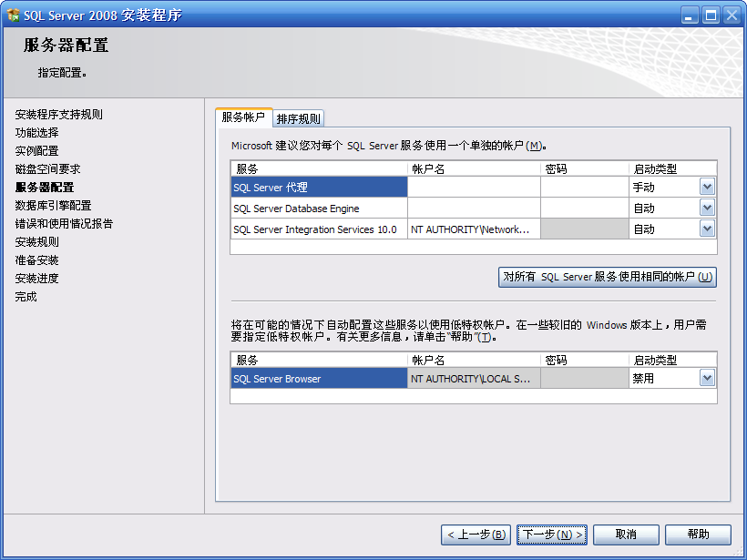Open startup type dropdown for Integration Services 10.0

tap(707, 229)
